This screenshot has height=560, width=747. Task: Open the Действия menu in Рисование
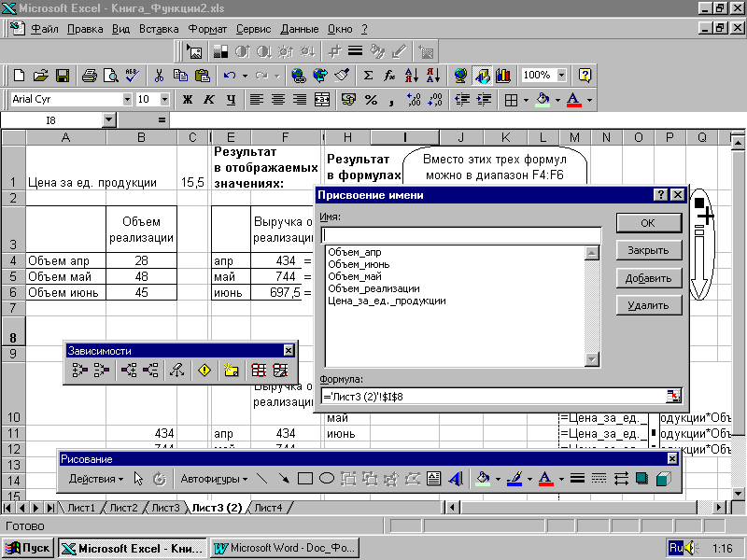coord(96,479)
